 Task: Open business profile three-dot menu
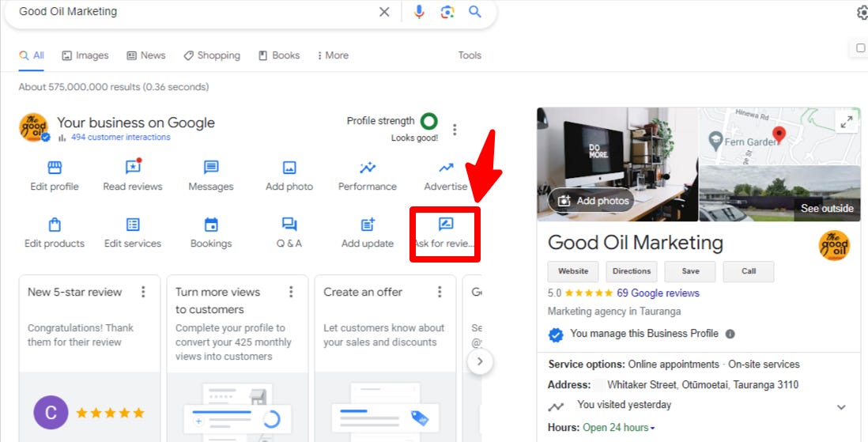tap(455, 130)
